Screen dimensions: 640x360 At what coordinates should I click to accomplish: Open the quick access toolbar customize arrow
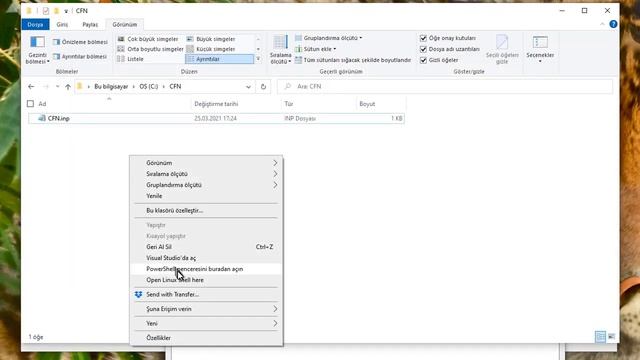coord(66,11)
